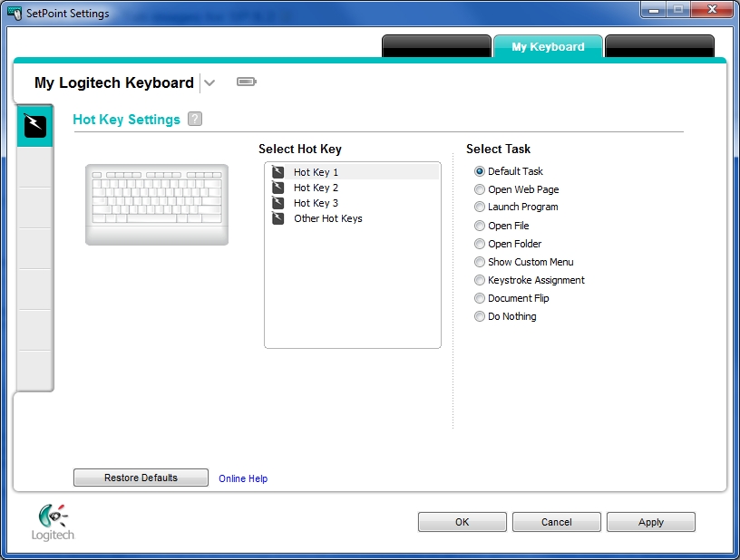Viewport: 740px width, 560px height.
Task: Select Other Hot Keys in the list
Action: 353,218
